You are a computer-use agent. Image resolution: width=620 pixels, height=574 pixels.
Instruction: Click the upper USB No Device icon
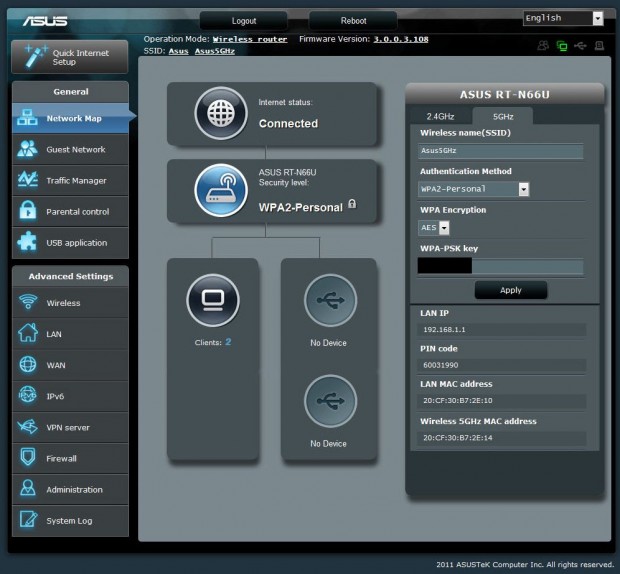pos(331,300)
